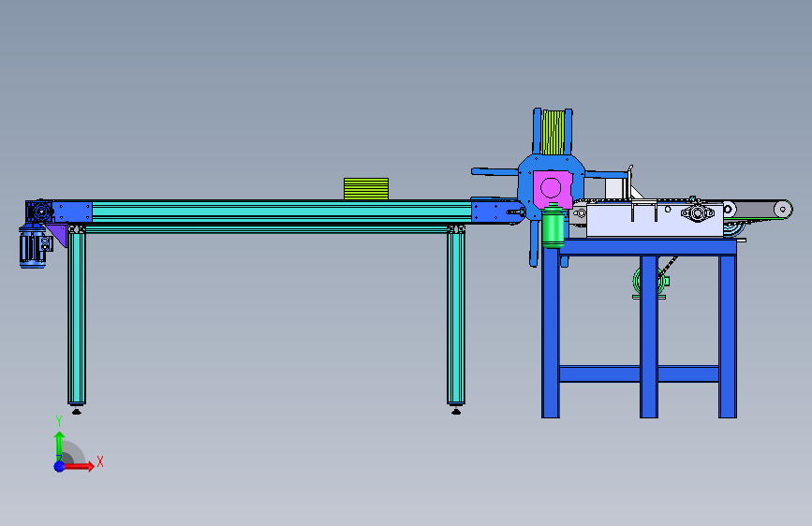Viewport: 812px width, 526px height.
Task: Select the yellow product stack on conveyor belt
Action: [x=366, y=189]
